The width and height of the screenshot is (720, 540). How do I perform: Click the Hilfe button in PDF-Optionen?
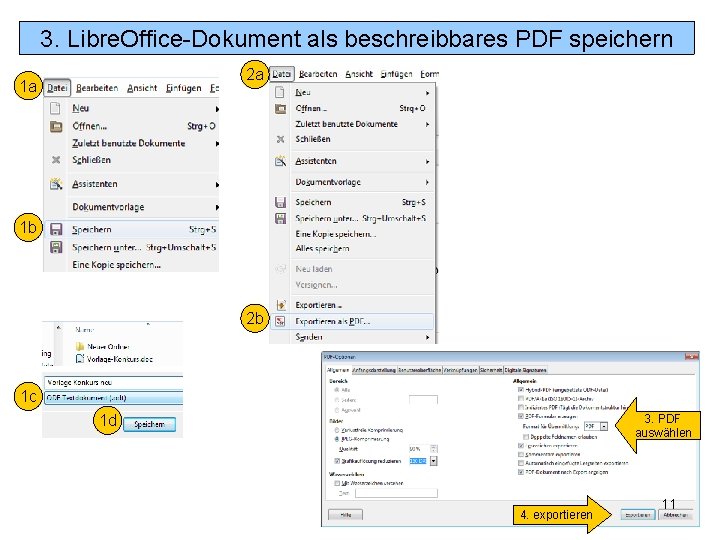pos(345,515)
